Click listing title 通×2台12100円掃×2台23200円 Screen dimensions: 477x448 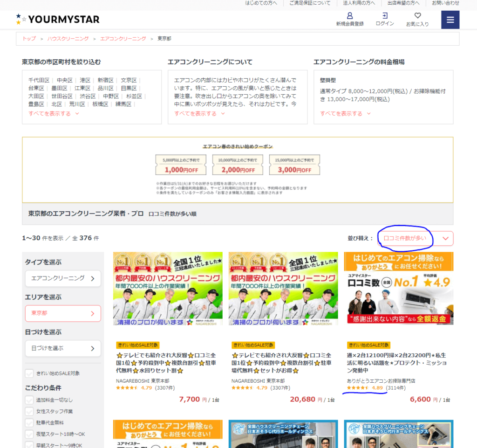(x=397, y=363)
